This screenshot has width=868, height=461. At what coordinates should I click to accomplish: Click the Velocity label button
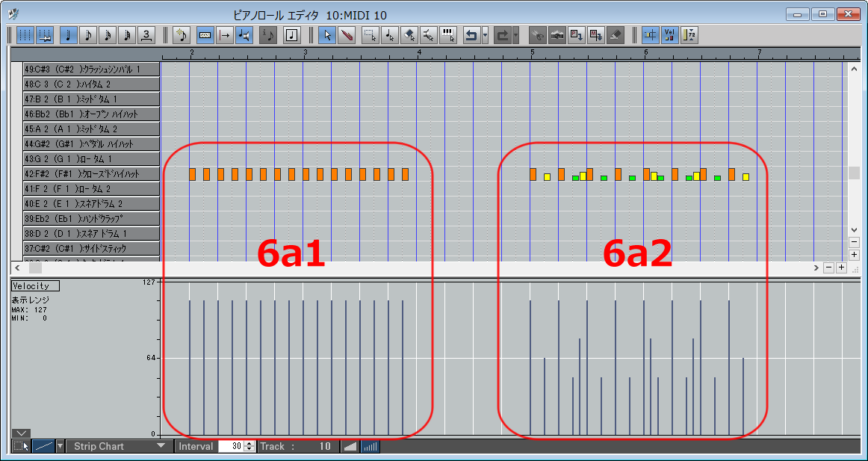35,286
